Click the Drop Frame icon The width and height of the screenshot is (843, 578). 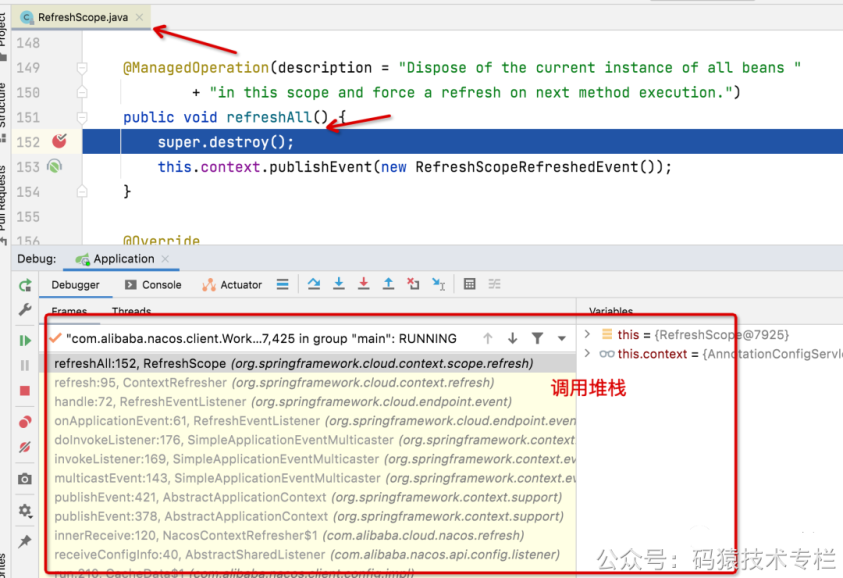pos(413,283)
